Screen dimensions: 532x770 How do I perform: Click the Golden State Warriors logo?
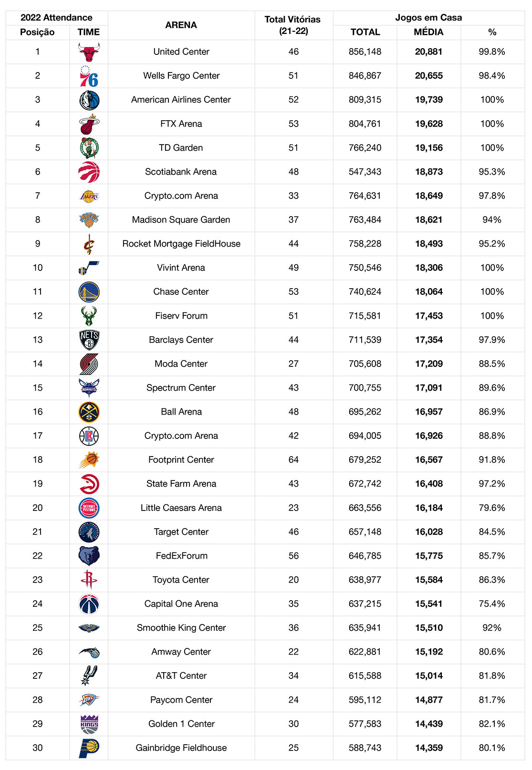[89, 292]
